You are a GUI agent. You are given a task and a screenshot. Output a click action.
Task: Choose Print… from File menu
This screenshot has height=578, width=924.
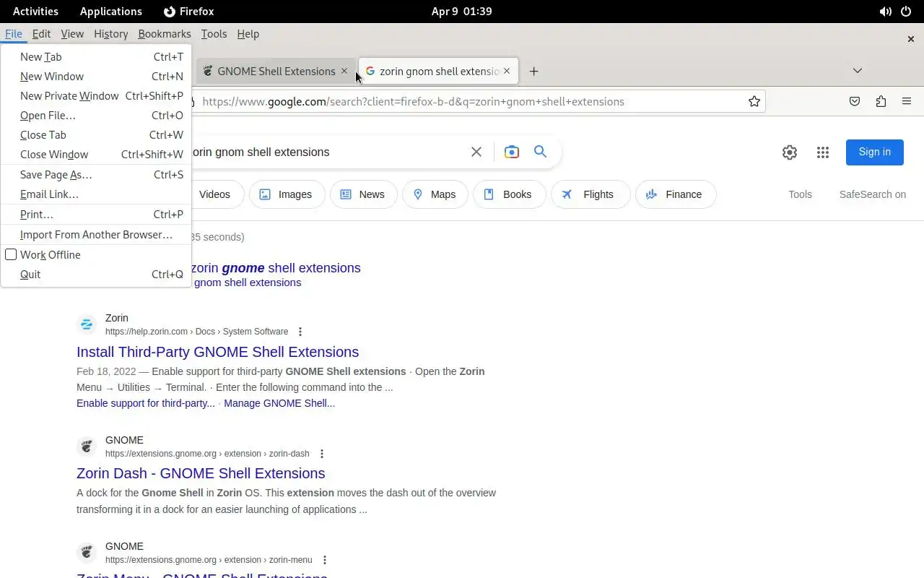coord(96,215)
